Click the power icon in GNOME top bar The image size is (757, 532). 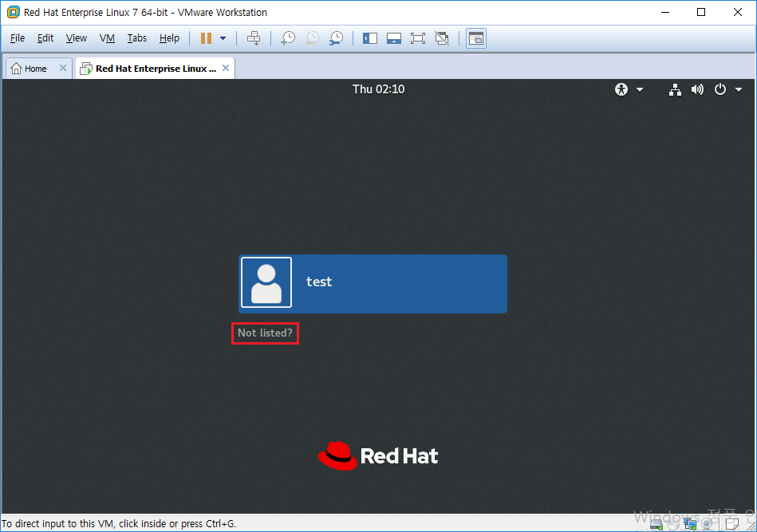point(720,89)
